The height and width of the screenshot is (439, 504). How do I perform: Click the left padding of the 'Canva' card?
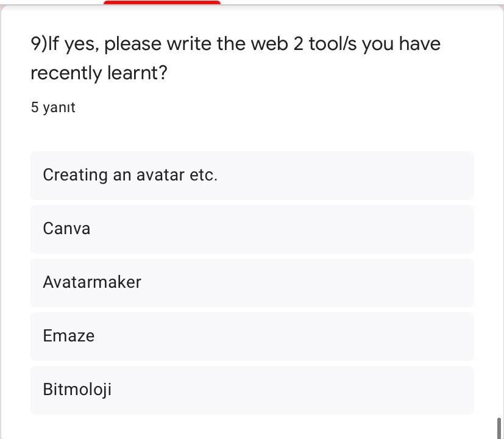click(35, 229)
